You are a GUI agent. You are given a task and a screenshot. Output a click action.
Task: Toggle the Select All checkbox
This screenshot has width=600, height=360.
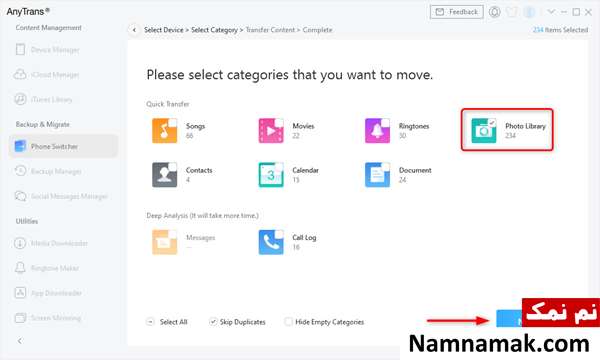[x=150, y=322]
